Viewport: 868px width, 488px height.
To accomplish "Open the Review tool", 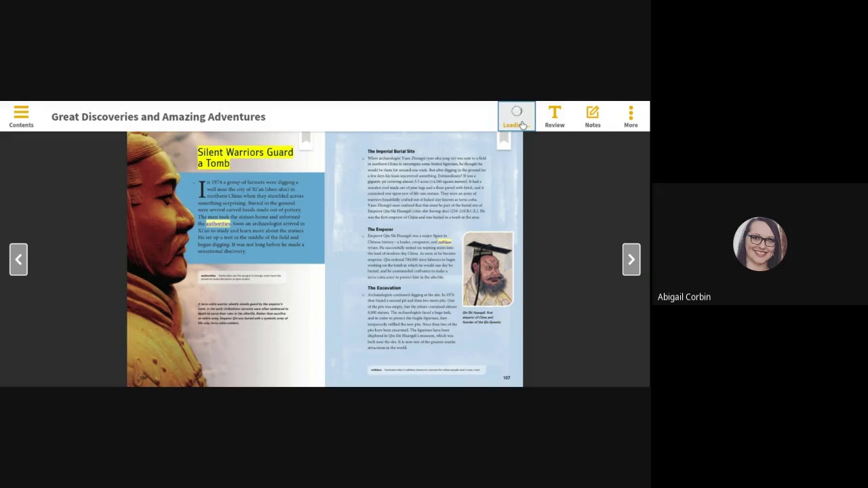I will coord(554,117).
